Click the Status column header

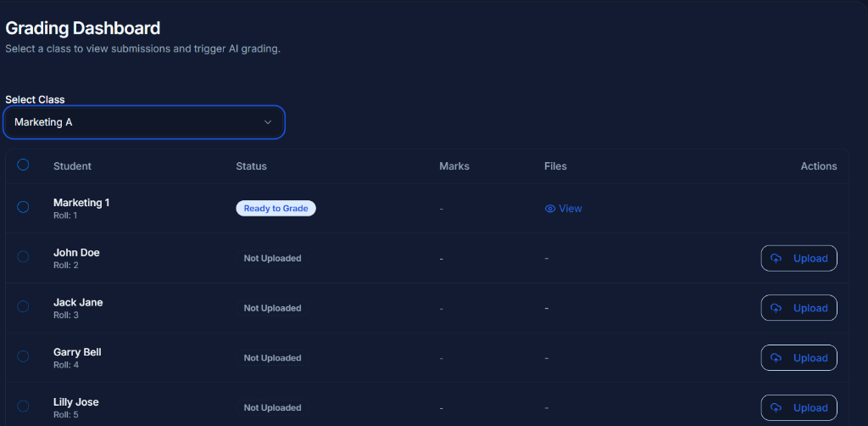(251, 166)
